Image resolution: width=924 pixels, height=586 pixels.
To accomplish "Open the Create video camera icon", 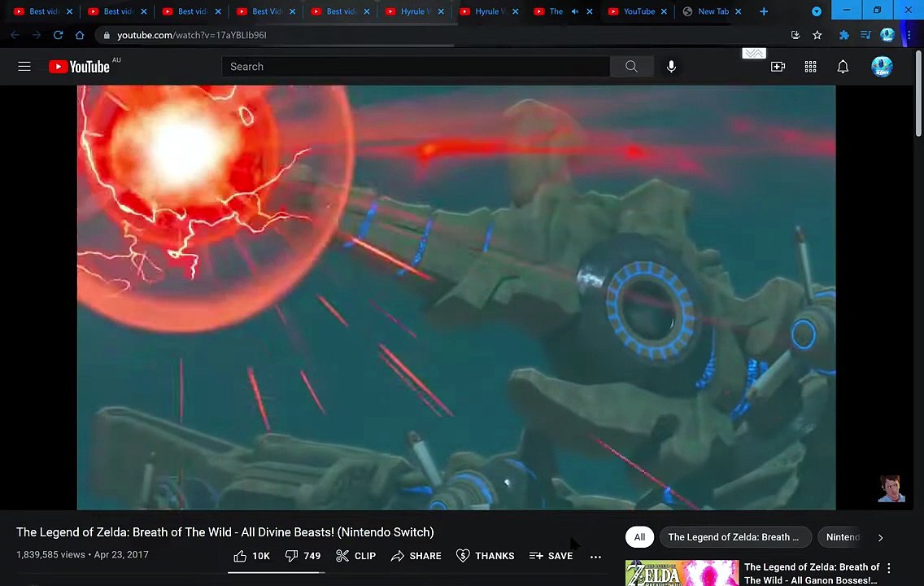I will pyautogui.click(x=778, y=67).
